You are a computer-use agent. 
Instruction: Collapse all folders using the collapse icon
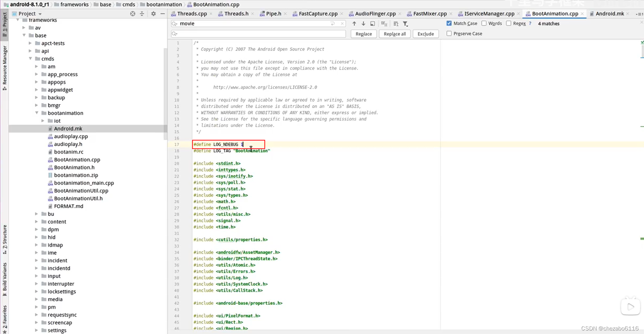pos(142,13)
